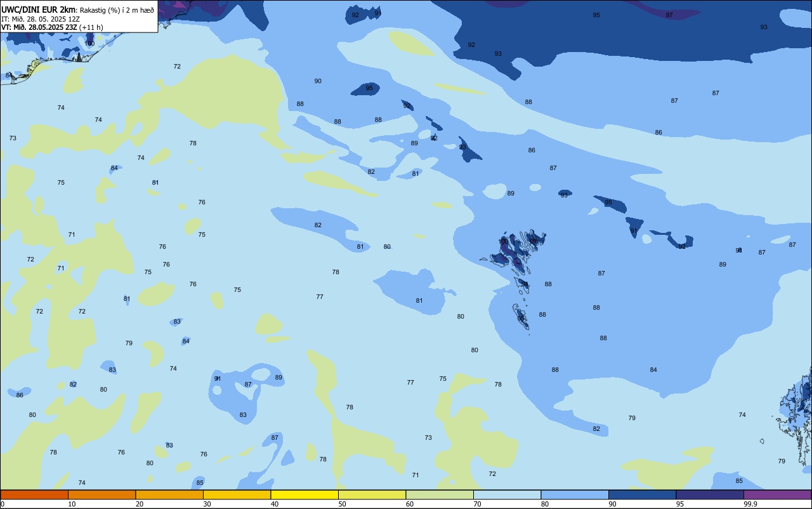Click the '0' tick label under the colorbar
The width and height of the screenshot is (812, 509).
click(3, 504)
